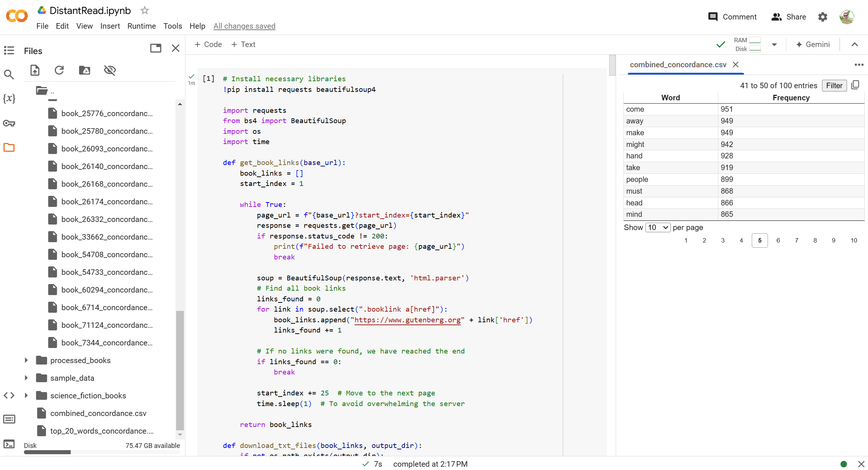The width and height of the screenshot is (868, 470).
Task: Star the DistantRead.ipynb notebook
Action: pos(145,10)
